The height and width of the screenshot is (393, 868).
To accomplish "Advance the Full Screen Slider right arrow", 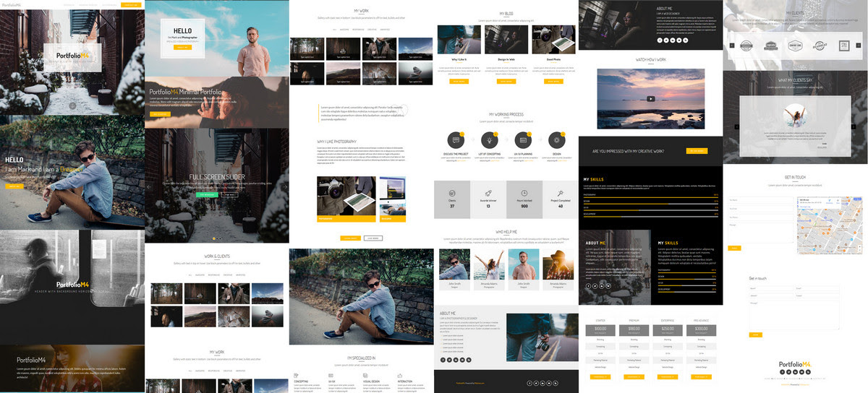I will click(285, 186).
